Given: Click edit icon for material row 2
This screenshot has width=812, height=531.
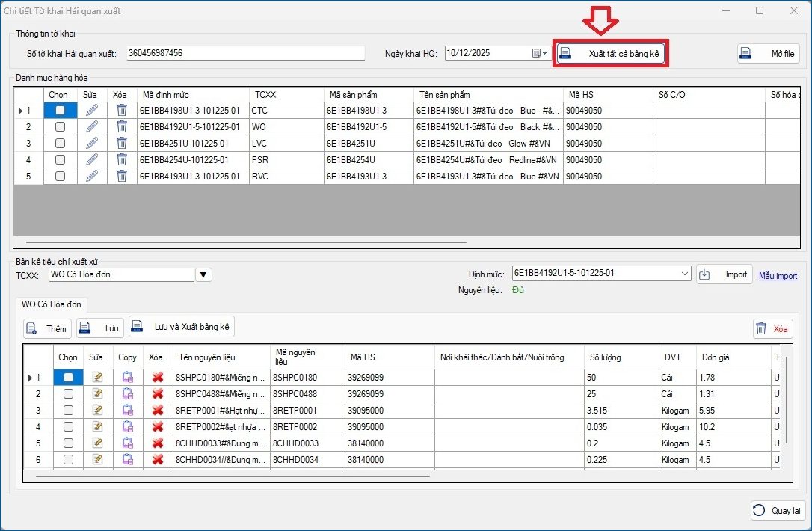Looking at the screenshot, I should click(x=96, y=394).
